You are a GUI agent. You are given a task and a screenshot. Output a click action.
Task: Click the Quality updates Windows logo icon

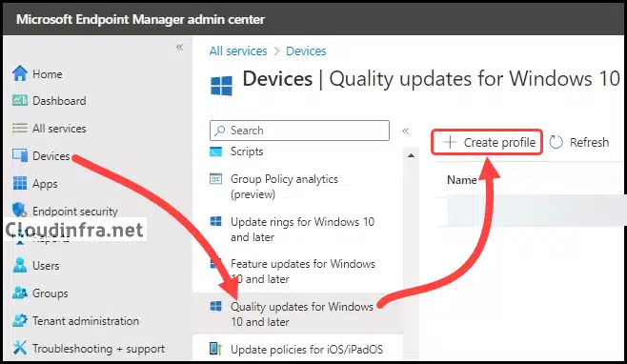click(x=216, y=307)
